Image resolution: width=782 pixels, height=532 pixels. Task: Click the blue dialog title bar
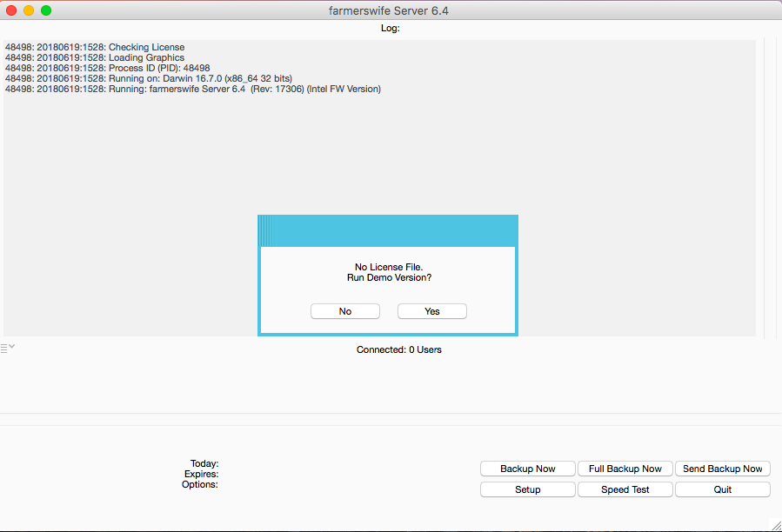388,231
